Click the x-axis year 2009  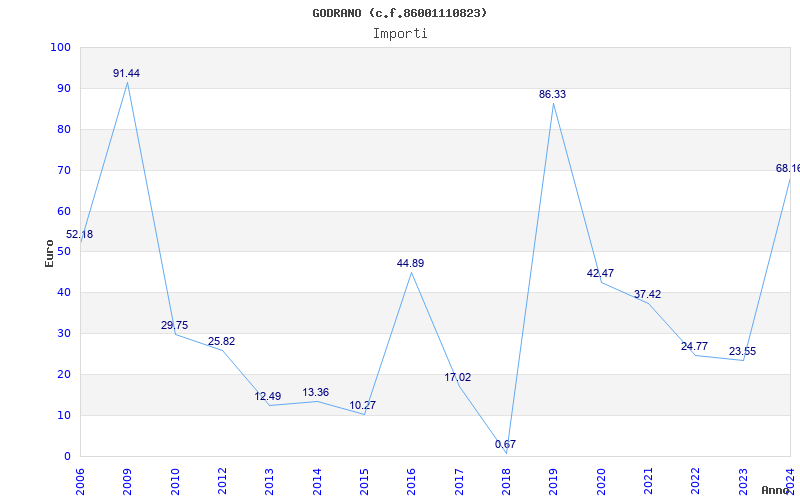tap(127, 482)
